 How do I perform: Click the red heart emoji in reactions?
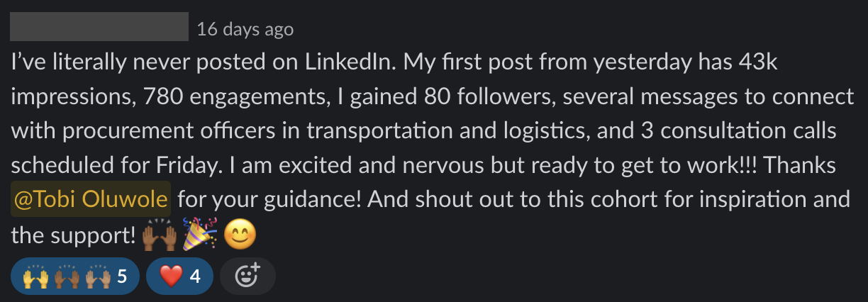point(171,275)
